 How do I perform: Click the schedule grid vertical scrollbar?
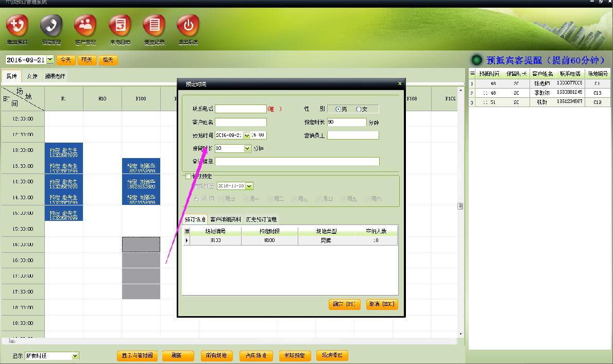(461, 206)
